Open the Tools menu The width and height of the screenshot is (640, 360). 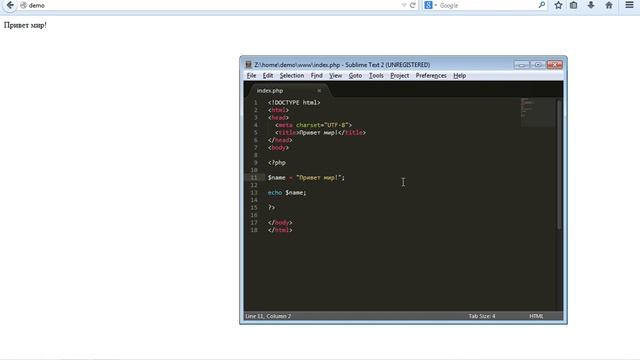coord(376,76)
